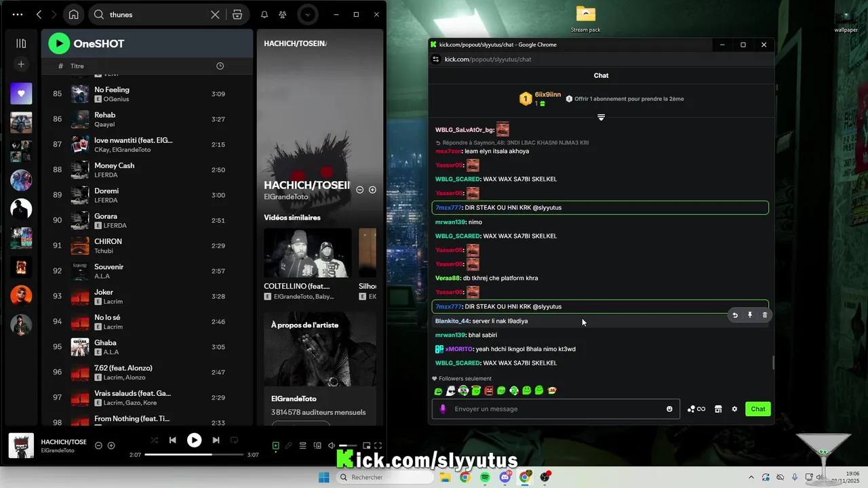The width and height of the screenshot is (868, 488).
Task: Create a new playlist with the plus icon
Action: pos(21,64)
